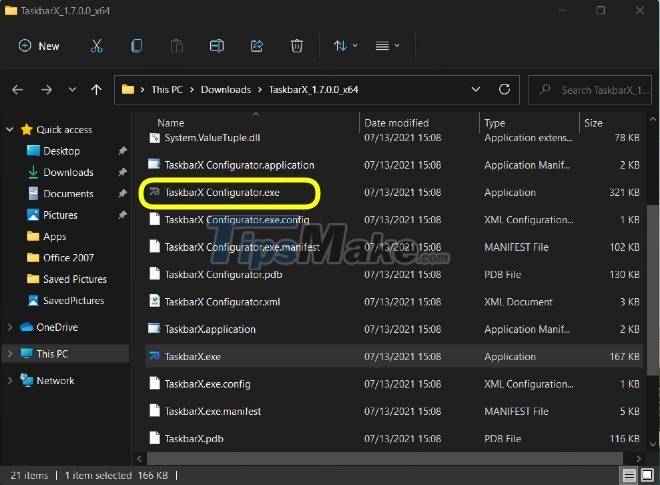Click the Paste clipboard icon
This screenshot has height=485, width=660.
pos(177,46)
